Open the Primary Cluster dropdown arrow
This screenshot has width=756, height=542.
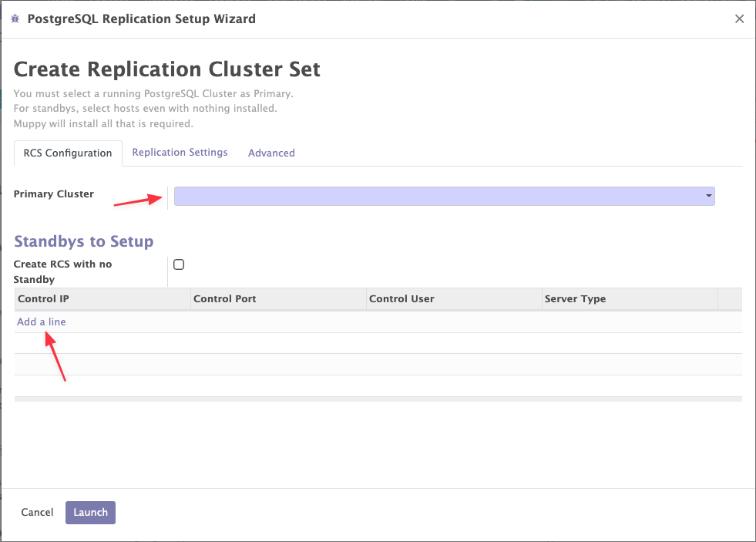click(x=708, y=196)
